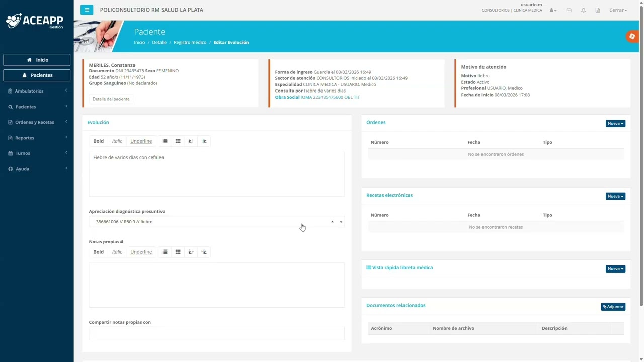Click the orange floating medical kit button
The width and height of the screenshot is (644, 362).
(632, 36)
